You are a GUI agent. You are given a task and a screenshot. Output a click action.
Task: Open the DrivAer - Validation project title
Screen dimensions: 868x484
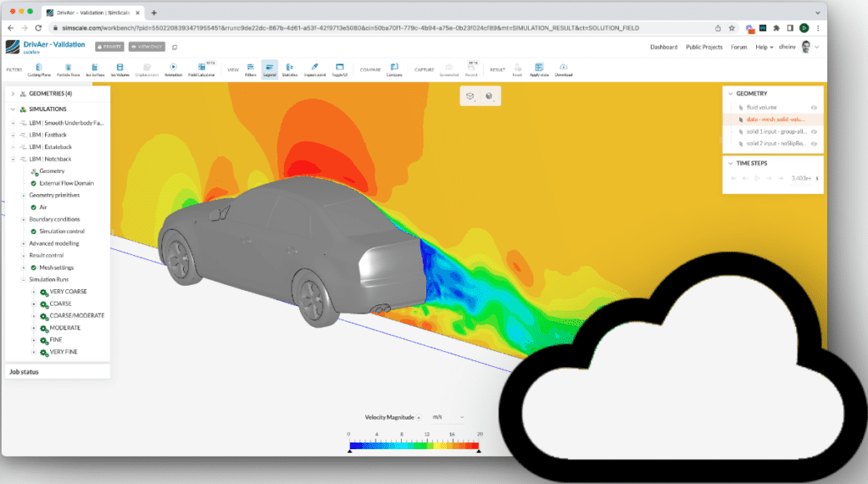[x=54, y=44]
